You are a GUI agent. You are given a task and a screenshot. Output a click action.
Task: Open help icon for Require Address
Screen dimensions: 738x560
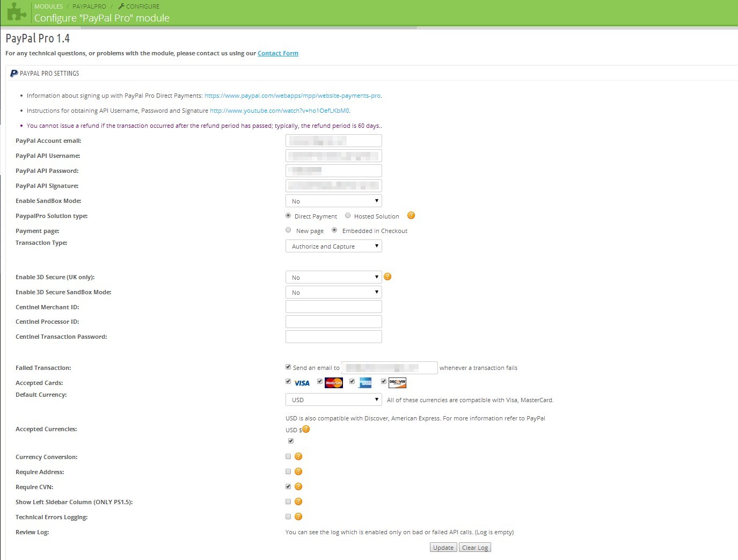pyautogui.click(x=298, y=471)
